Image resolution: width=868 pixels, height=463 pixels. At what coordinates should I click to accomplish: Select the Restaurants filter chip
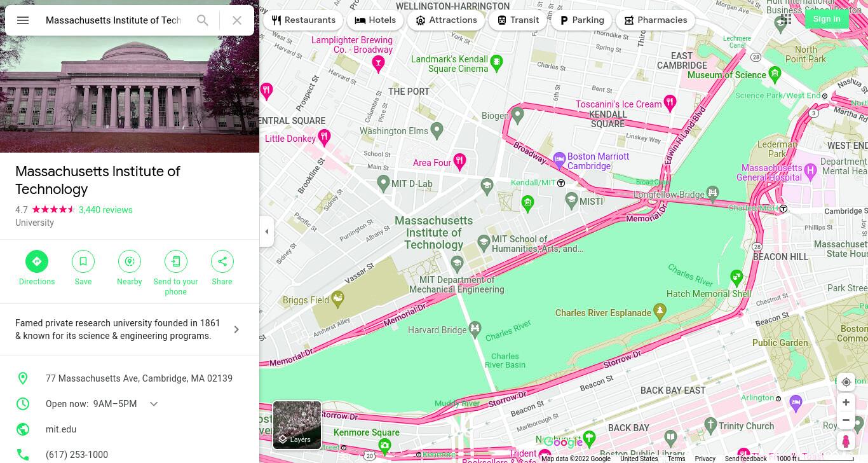click(x=303, y=20)
